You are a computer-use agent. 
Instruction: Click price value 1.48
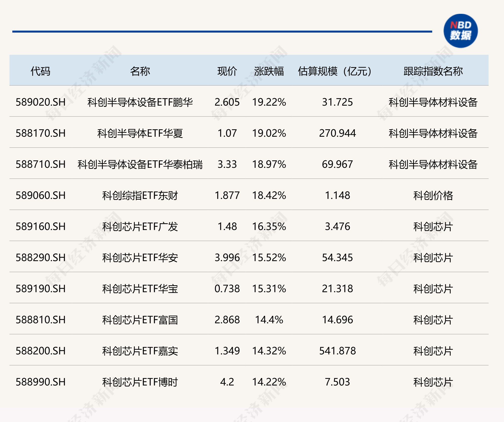[227, 227]
